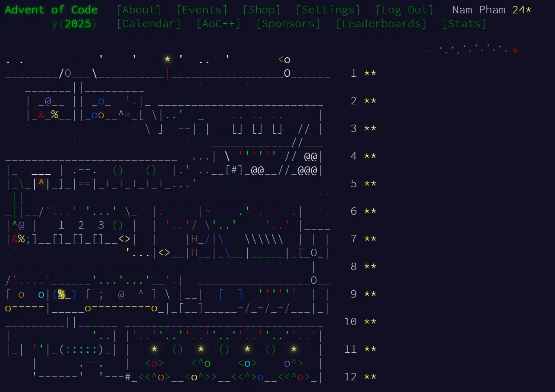
Task: Go to the Events page
Action: coord(202,10)
